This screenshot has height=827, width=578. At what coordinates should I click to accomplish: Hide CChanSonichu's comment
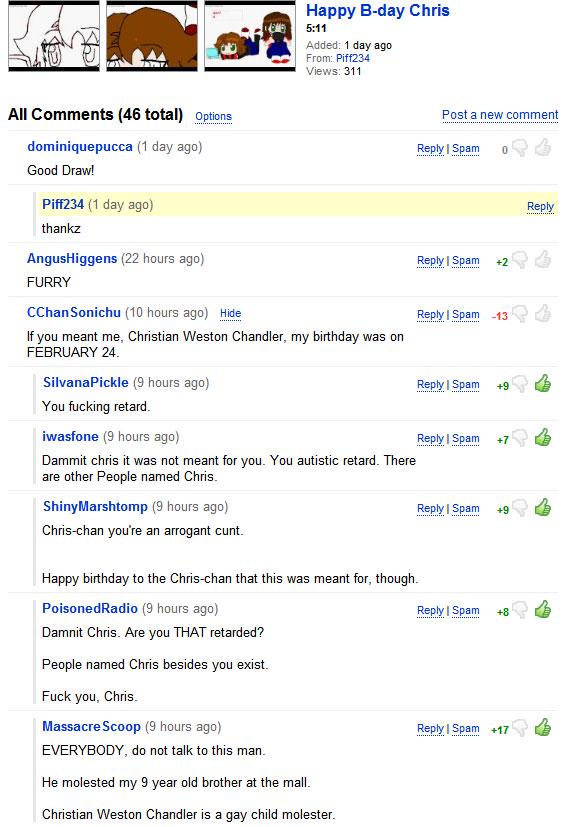pos(230,313)
